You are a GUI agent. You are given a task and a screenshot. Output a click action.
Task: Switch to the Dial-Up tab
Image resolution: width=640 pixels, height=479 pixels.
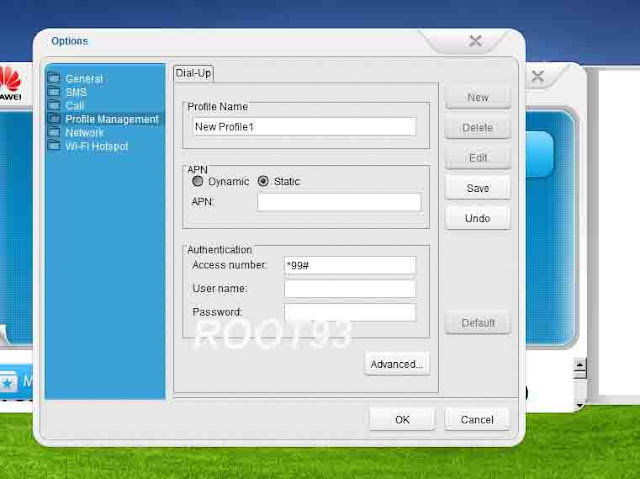[x=193, y=73]
